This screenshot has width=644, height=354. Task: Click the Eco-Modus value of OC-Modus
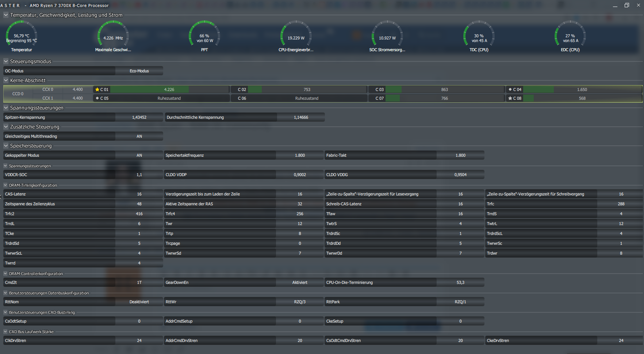point(139,71)
